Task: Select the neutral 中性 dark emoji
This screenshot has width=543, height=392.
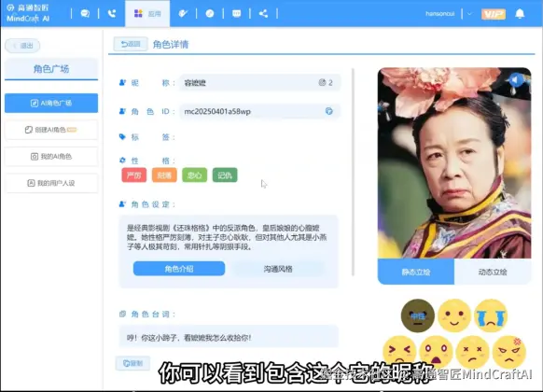Action: 418,315
